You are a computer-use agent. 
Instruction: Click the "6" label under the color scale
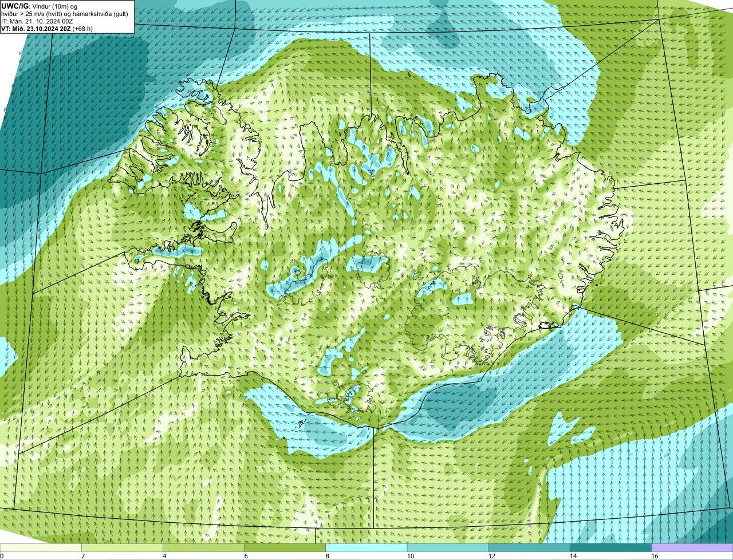[x=246, y=556]
